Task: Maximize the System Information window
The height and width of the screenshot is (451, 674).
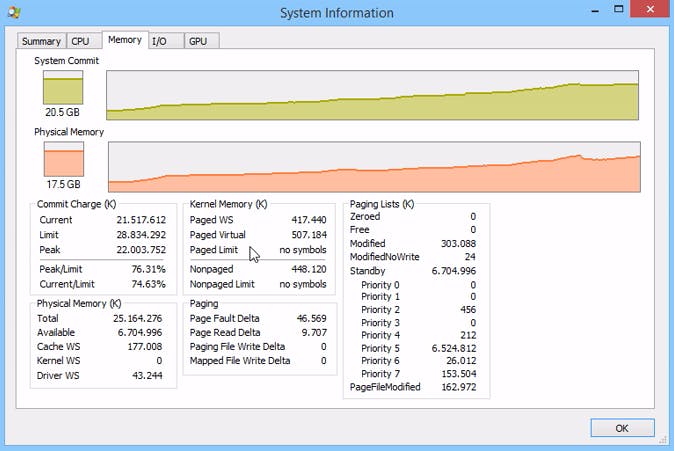Action: point(619,9)
